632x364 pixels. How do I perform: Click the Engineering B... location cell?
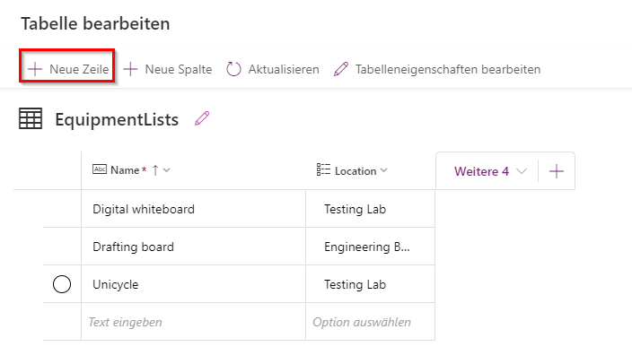click(369, 247)
